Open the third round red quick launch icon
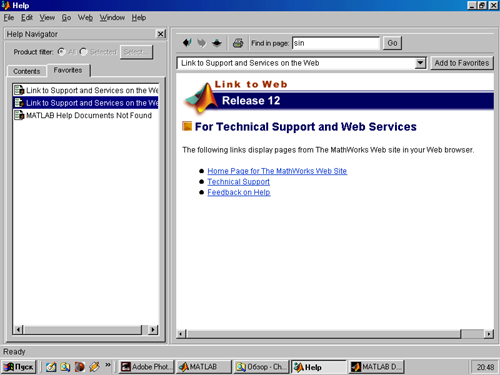The image size is (500, 375). [x=80, y=367]
